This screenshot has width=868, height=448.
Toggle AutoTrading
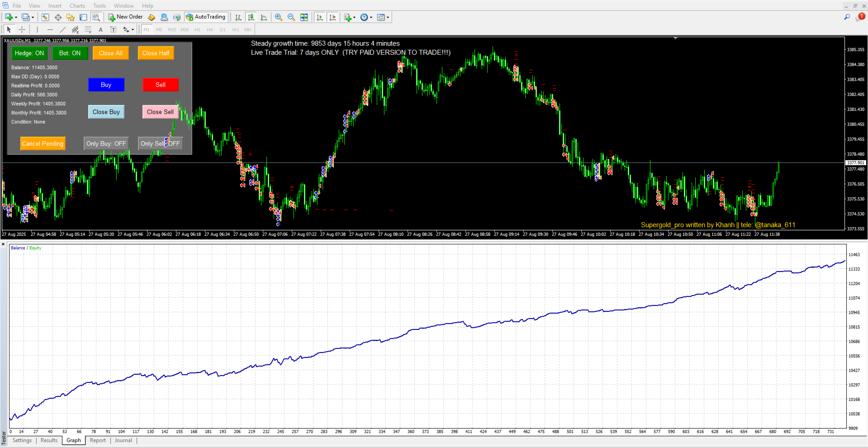pos(205,17)
